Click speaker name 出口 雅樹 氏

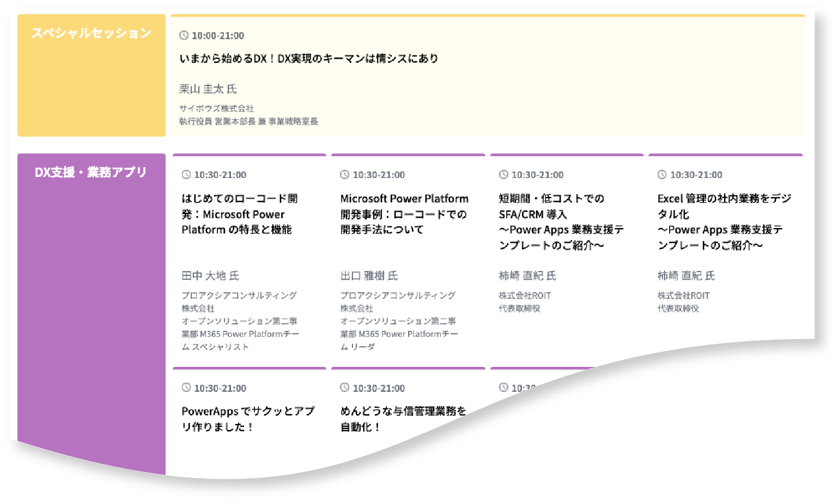pyautogui.click(x=369, y=276)
